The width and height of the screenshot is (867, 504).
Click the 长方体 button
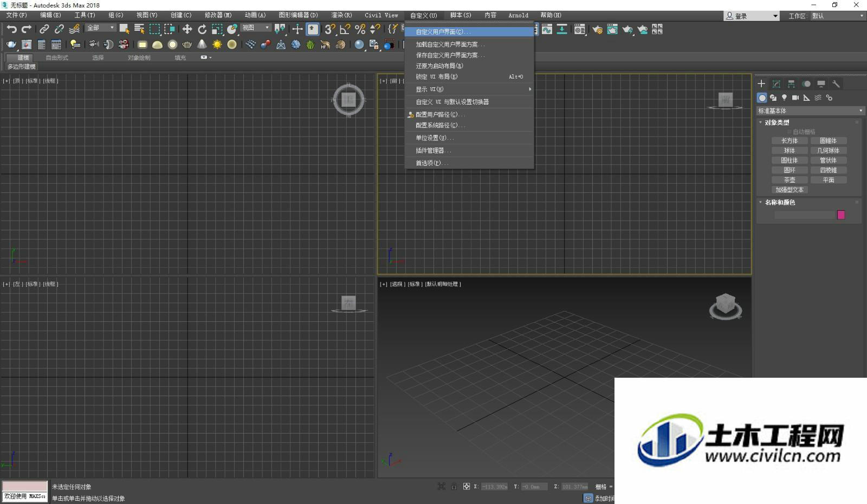pos(790,140)
